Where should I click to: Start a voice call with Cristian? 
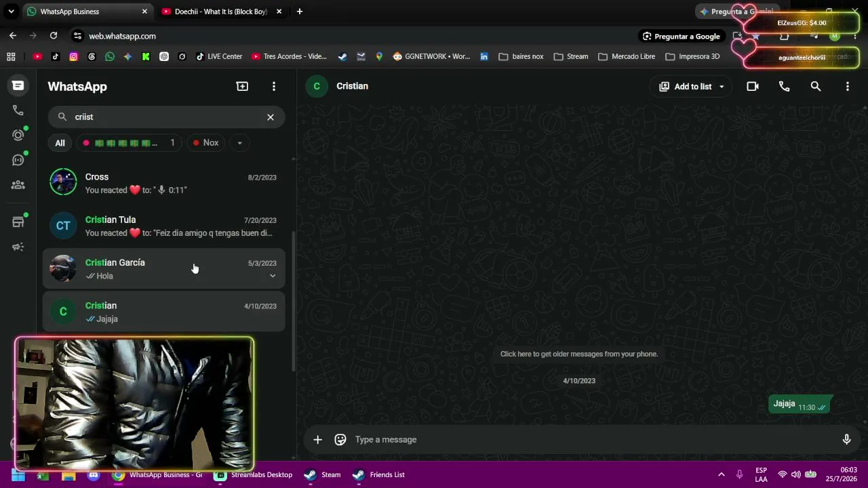pyautogui.click(x=785, y=87)
